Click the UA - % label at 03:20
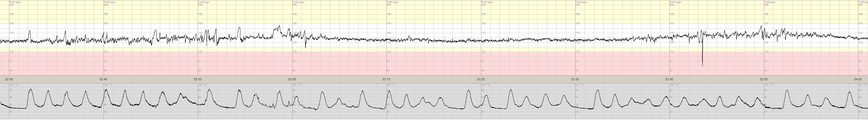 click(x=485, y=85)
